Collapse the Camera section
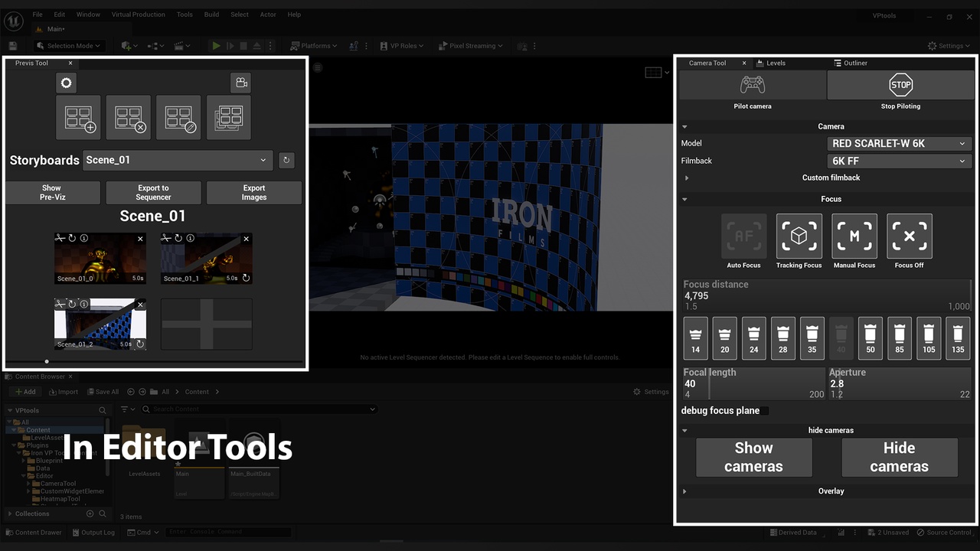 click(x=684, y=127)
